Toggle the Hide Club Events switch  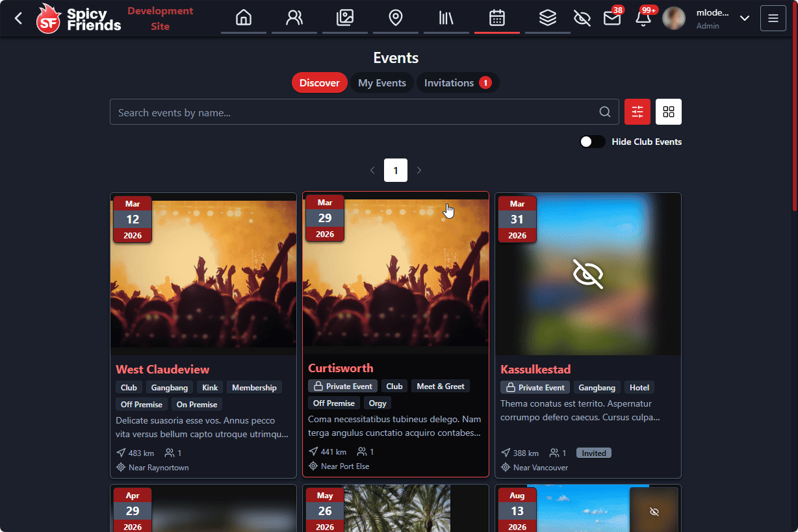tap(592, 142)
